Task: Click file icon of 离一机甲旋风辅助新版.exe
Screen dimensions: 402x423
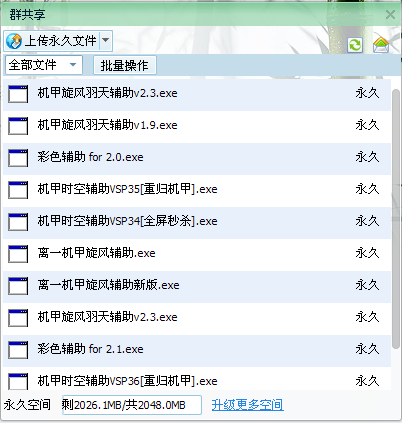Action: click(x=18, y=286)
